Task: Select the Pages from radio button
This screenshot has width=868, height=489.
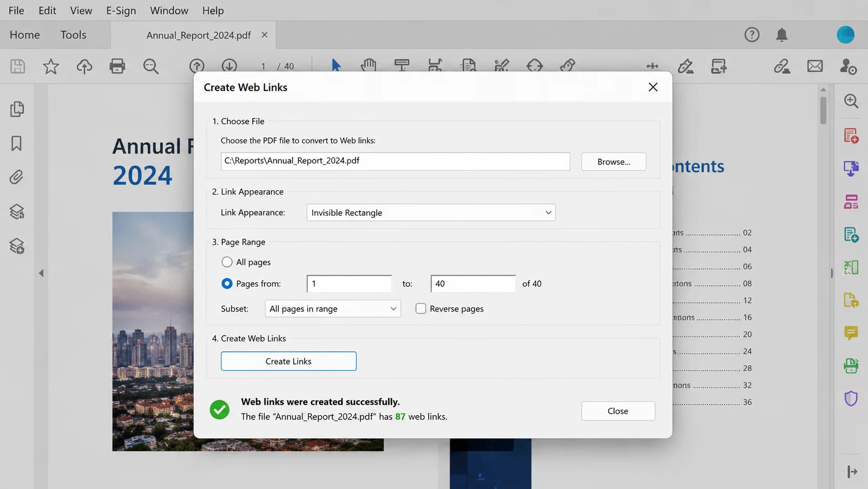Action: pyautogui.click(x=227, y=283)
